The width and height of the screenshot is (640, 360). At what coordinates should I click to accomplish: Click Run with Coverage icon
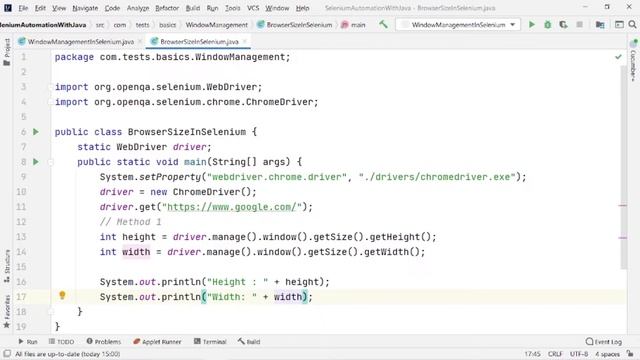(x=563, y=24)
